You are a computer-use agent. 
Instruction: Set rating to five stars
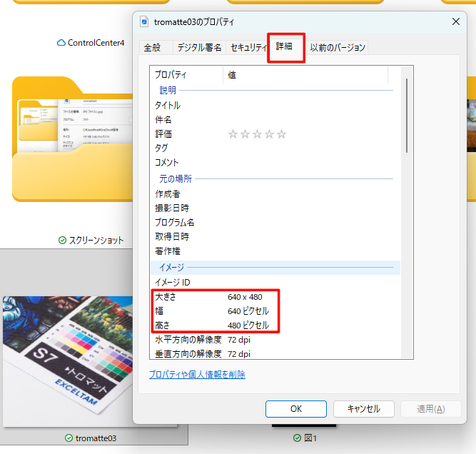pyautogui.click(x=281, y=134)
